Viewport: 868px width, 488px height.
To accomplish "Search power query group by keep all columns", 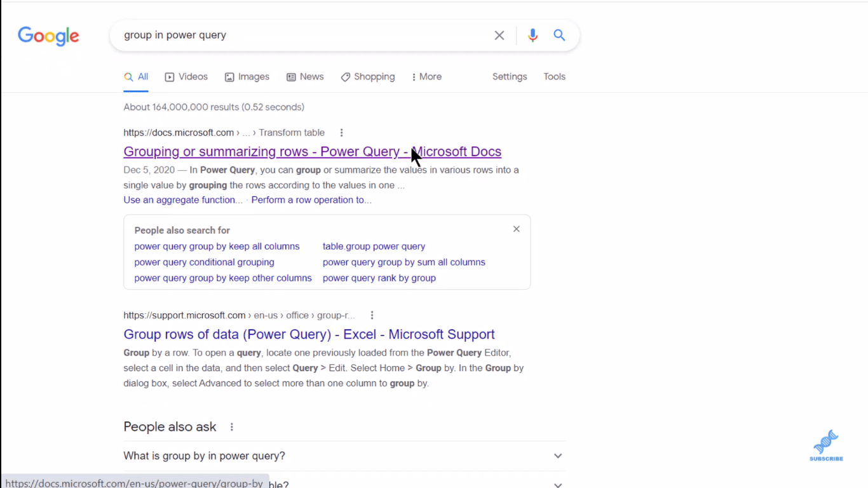I will pyautogui.click(x=217, y=247).
